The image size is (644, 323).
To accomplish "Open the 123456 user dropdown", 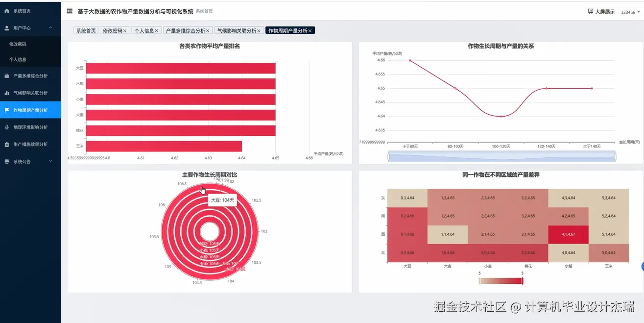I will point(630,12).
